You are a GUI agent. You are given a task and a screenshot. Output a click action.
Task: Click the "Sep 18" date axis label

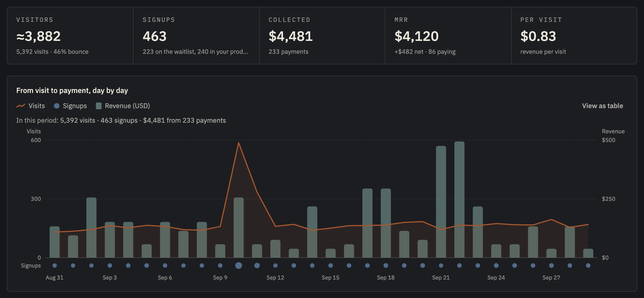(386, 278)
